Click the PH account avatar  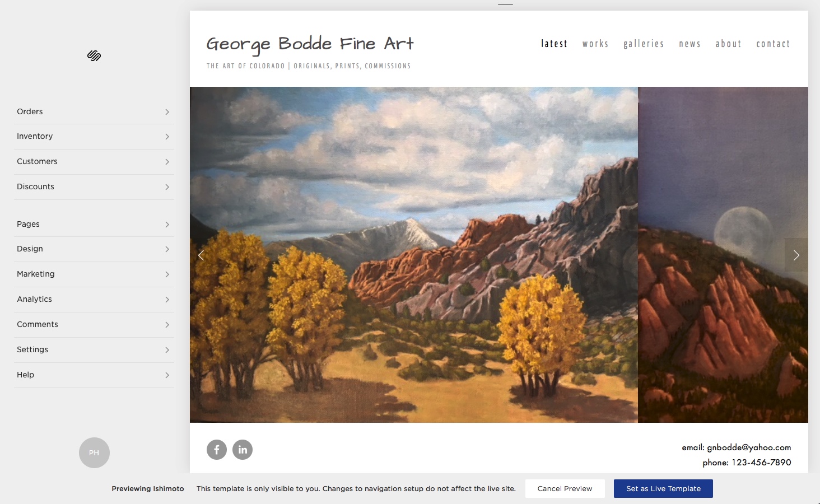pos(94,452)
